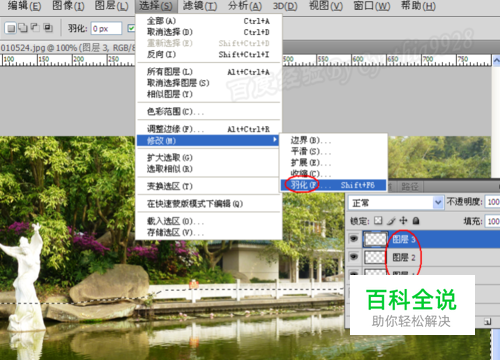Select the 图层 3 layer name
The height and width of the screenshot is (360, 500).
(x=404, y=239)
